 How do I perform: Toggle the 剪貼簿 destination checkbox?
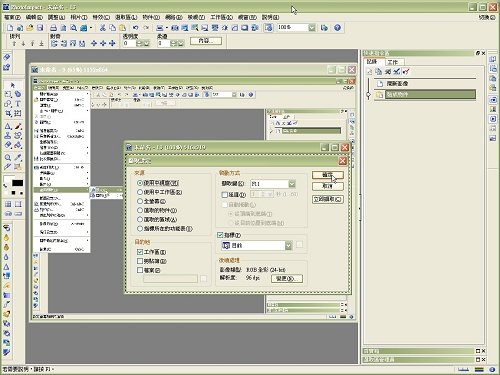(x=140, y=261)
